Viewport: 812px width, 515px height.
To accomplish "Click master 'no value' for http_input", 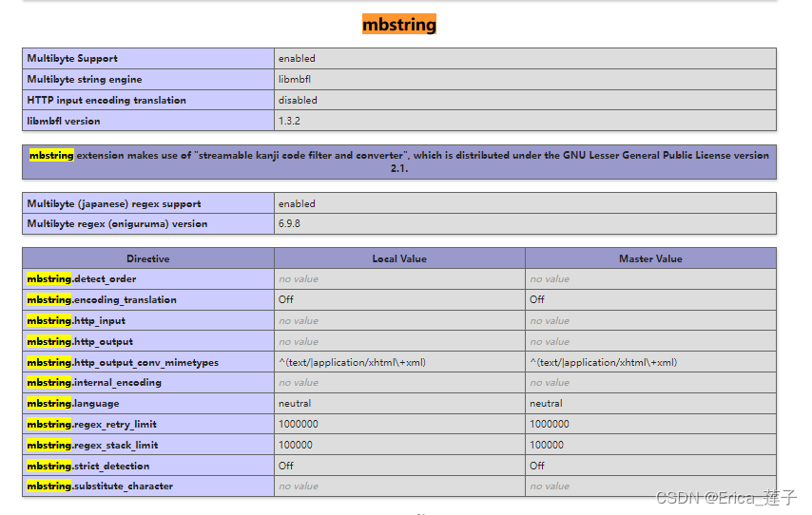I will coord(550,321).
